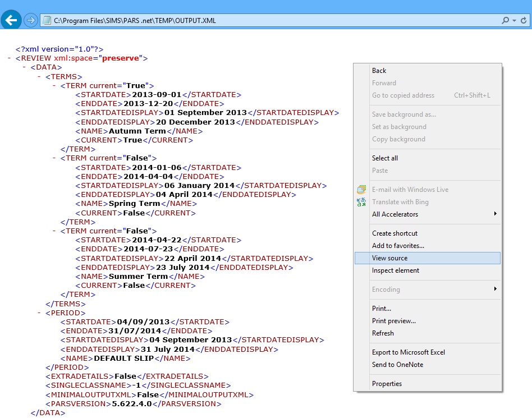Click the PARSVERSION 5.622.4.0 value
The height and width of the screenshot is (418, 532).
[132, 404]
